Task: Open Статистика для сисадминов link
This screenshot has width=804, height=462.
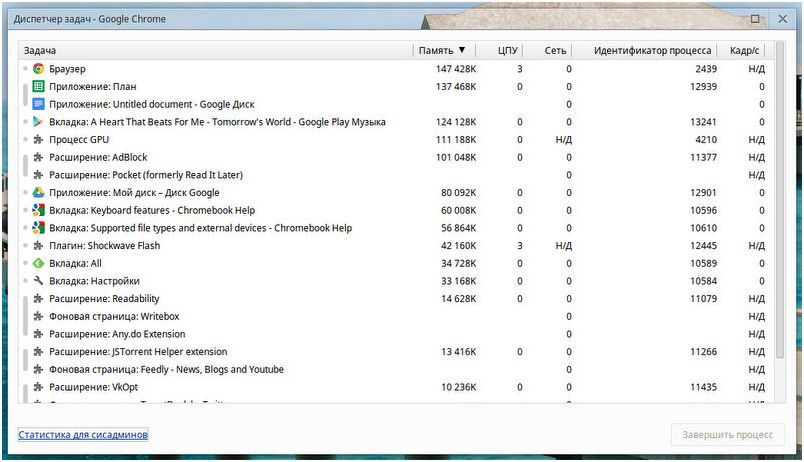Action: [83, 435]
